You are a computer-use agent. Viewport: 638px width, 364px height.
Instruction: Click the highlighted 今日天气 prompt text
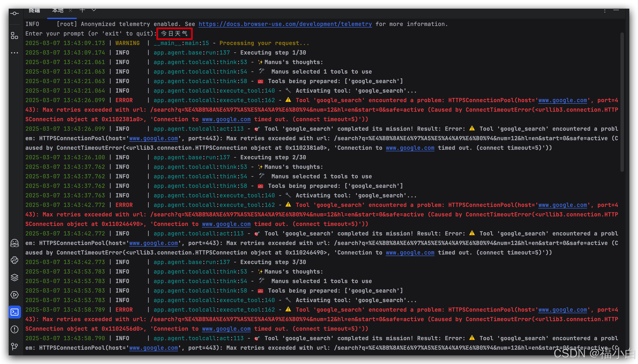point(174,34)
